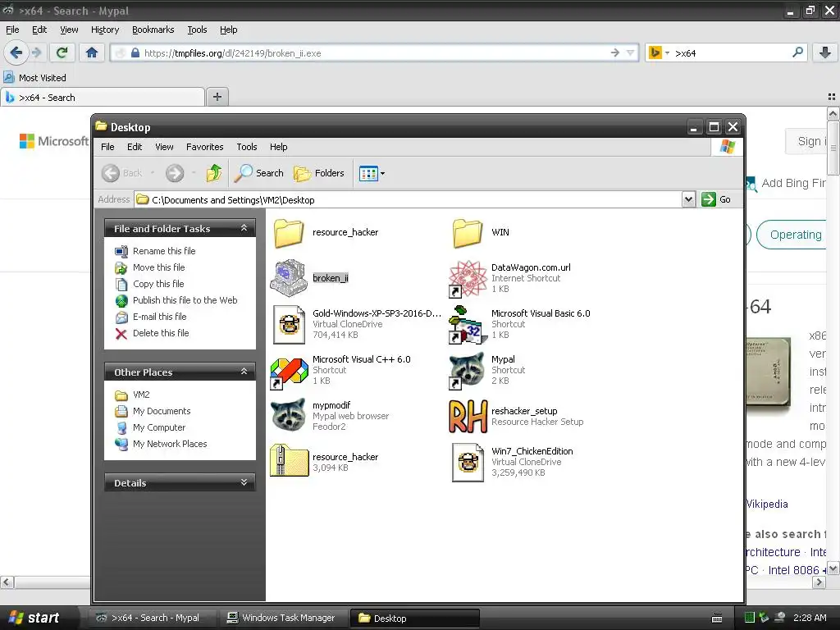
Task: Open the reshacker_setup RH icon
Action: [468, 416]
